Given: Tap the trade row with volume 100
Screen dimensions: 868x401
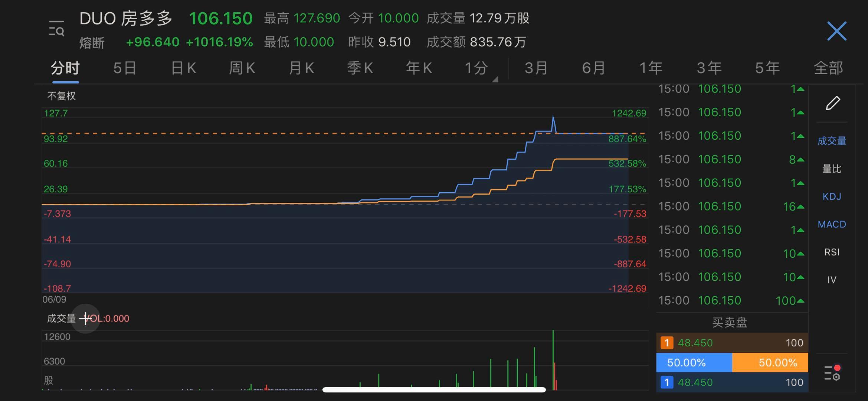Looking at the screenshot, I should pos(731,300).
